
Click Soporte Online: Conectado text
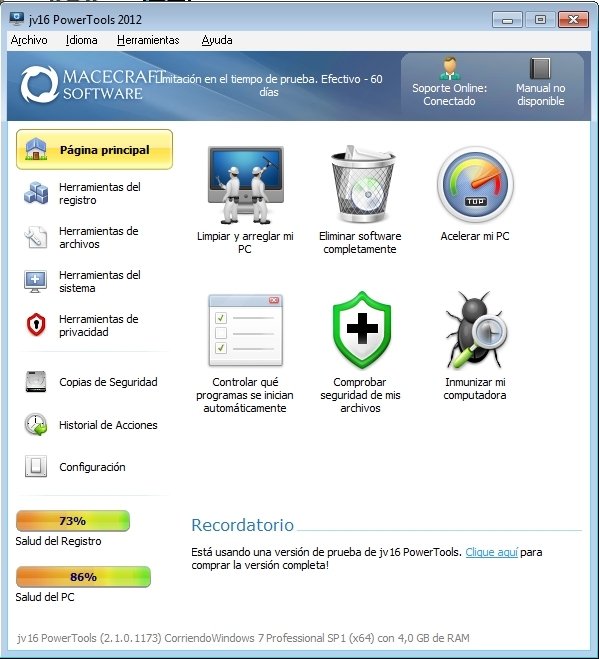(449, 95)
